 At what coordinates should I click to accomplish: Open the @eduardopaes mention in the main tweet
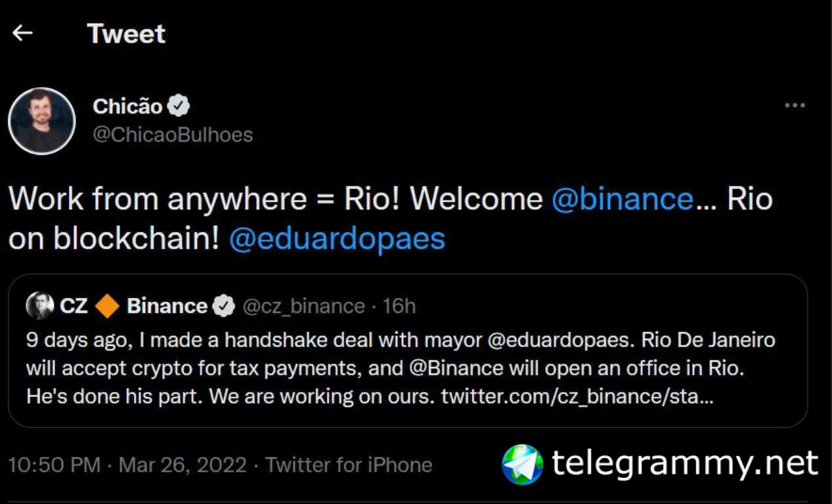(x=337, y=240)
